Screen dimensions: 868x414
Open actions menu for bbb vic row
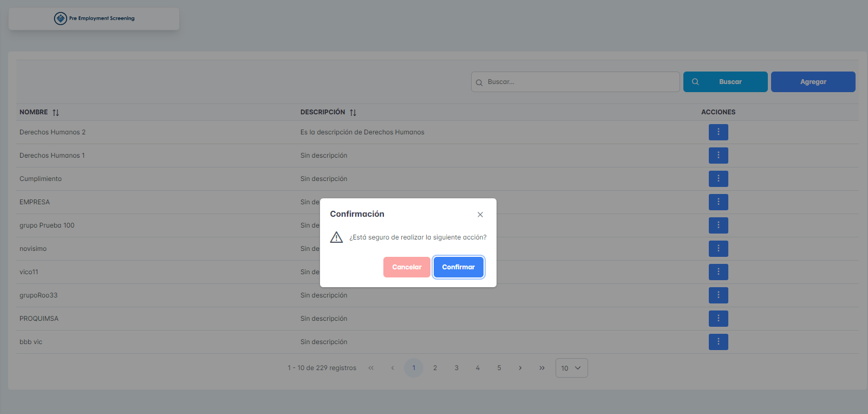(x=718, y=342)
